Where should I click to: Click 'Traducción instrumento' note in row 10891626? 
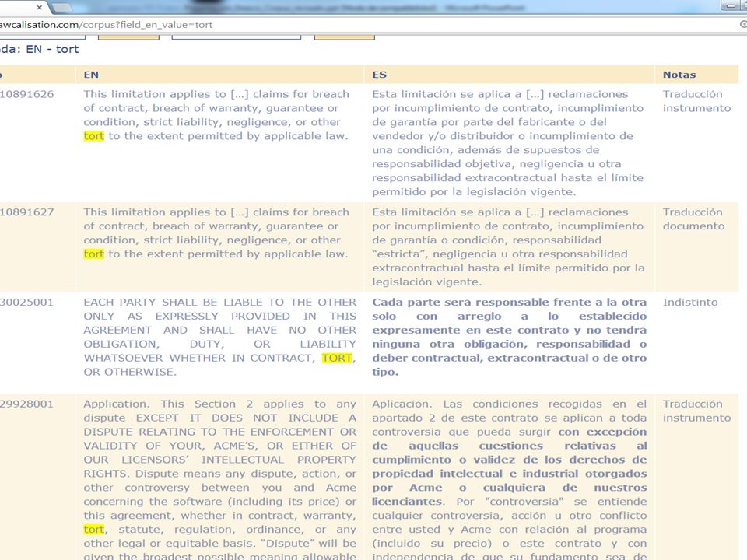coord(696,101)
